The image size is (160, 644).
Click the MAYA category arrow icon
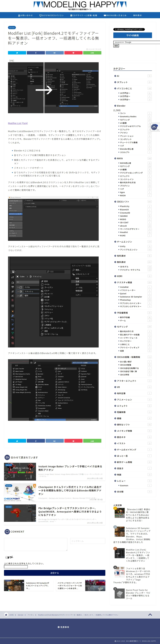[115, 158]
